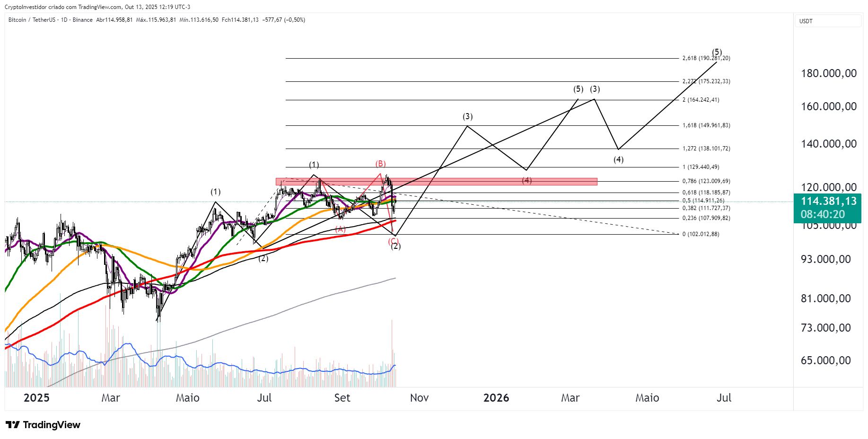Image resolution: width=868 pixels, height=439 pixels.
Task: Click the candle countdown 08:40:20
Action: click(x=823, y=214)
